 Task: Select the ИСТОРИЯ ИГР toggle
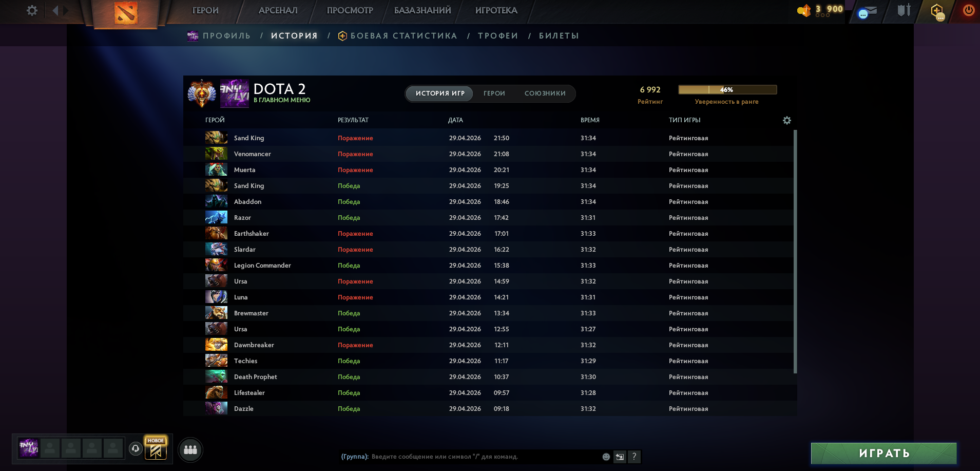coord(440,93)
